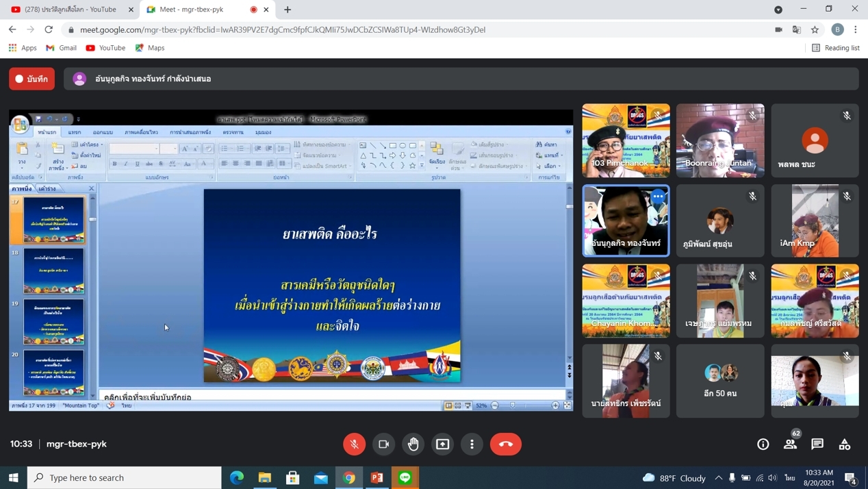
Task: Open the three-dot more options menu
Action: coord(472,444)
